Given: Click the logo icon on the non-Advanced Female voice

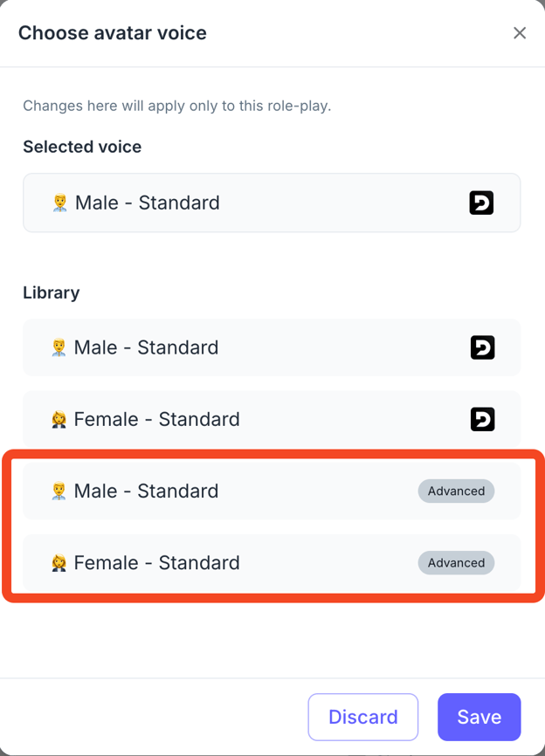Looking at the screenshot, I should coord(482,419).
